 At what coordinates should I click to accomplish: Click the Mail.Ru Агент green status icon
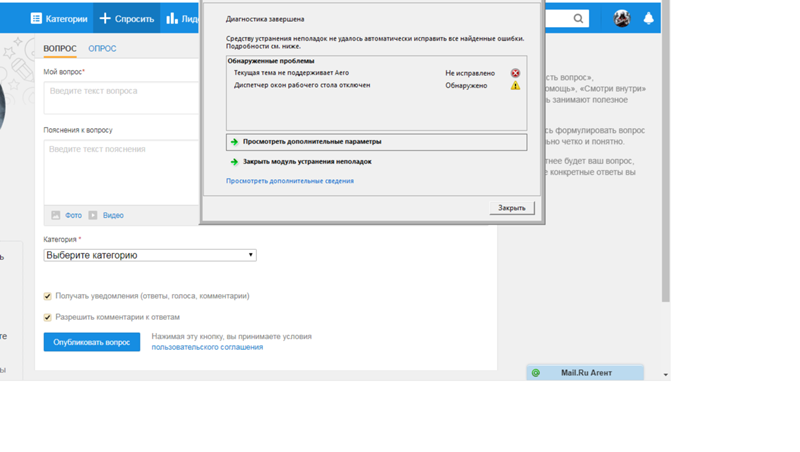pyautogui.click(x=536, y=373)
